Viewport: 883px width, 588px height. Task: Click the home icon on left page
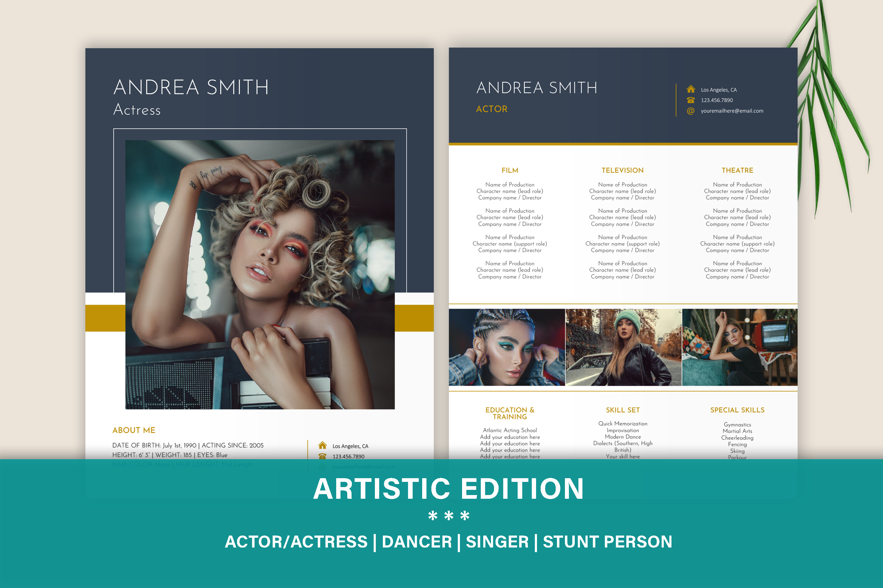(322, 445)
